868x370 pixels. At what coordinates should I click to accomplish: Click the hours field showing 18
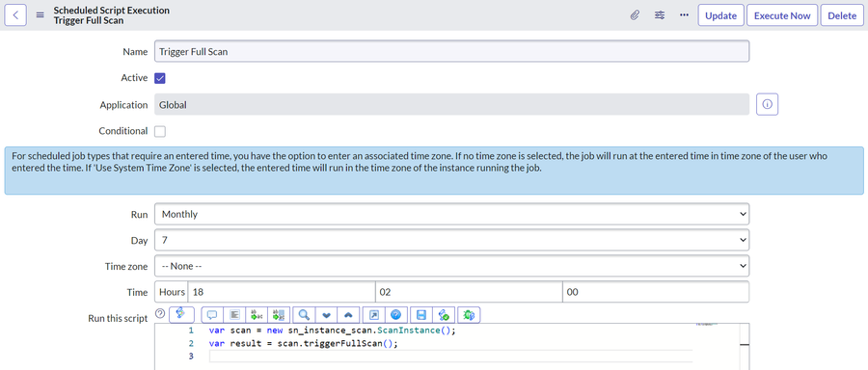282,292
